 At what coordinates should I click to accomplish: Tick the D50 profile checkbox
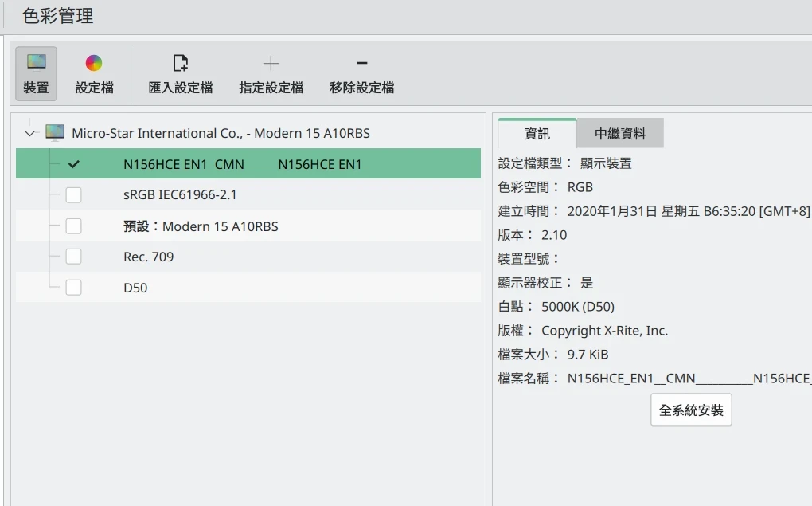click(74, 288)
